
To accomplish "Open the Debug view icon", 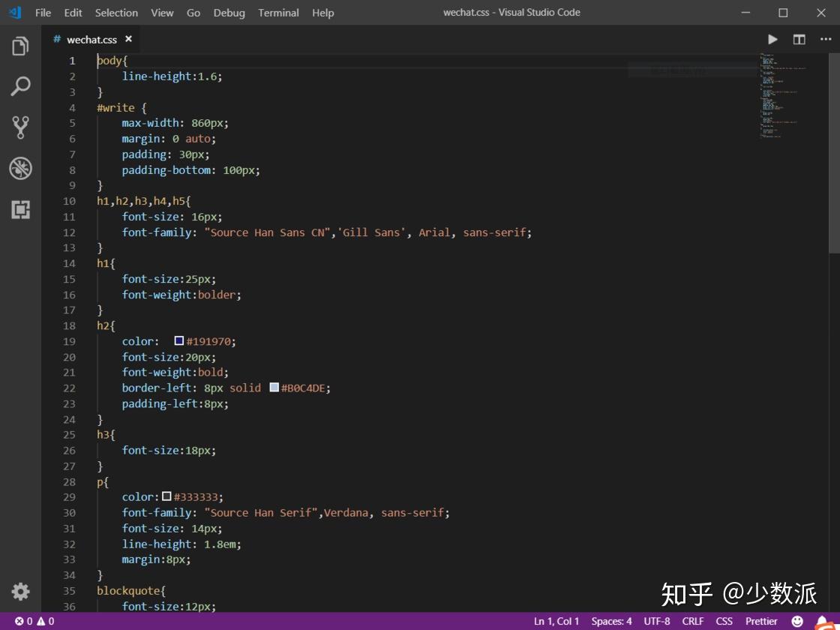I will tap(20, 169).
